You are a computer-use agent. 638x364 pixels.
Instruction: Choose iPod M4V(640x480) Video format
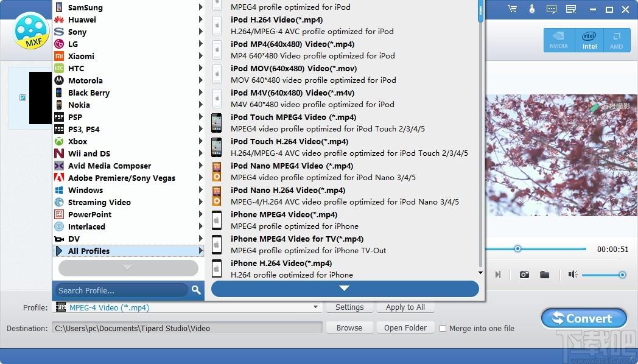(344, 99)
